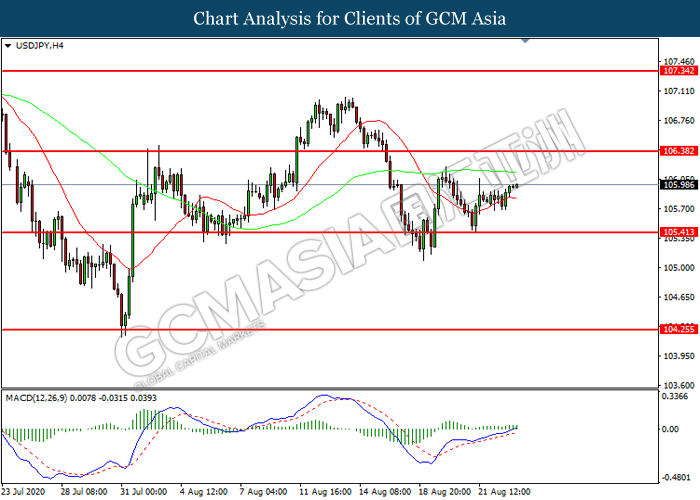Click the 28 Jul 08:00 time label

(84, 492)
